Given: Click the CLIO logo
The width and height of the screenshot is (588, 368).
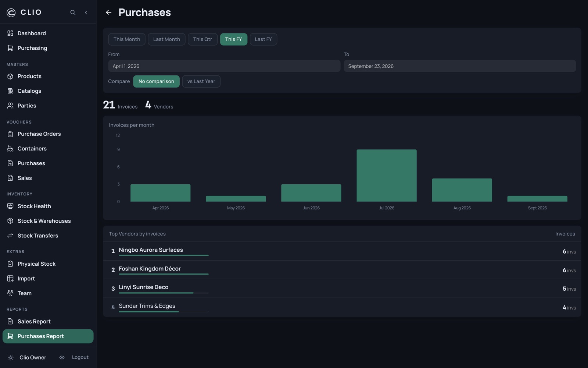Looking at the screenshot, I should (x=24, y=13).
